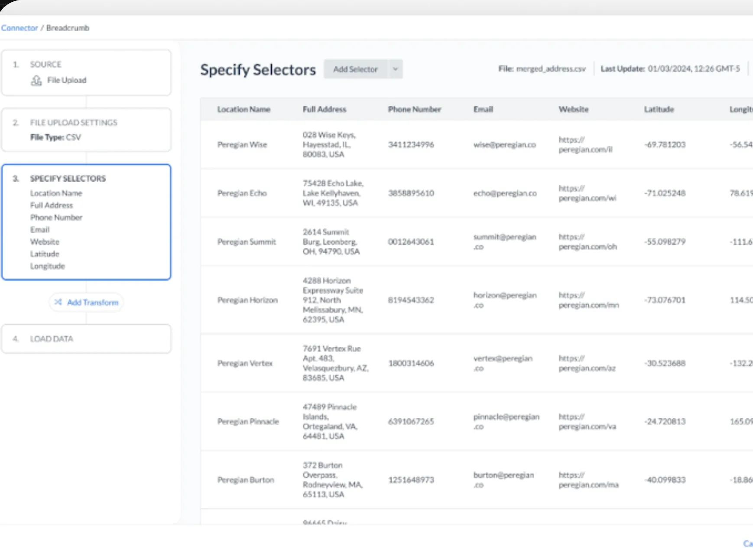Click the summit@peregian.co email cell
The image size is (753, 560).
pos(505,242)
